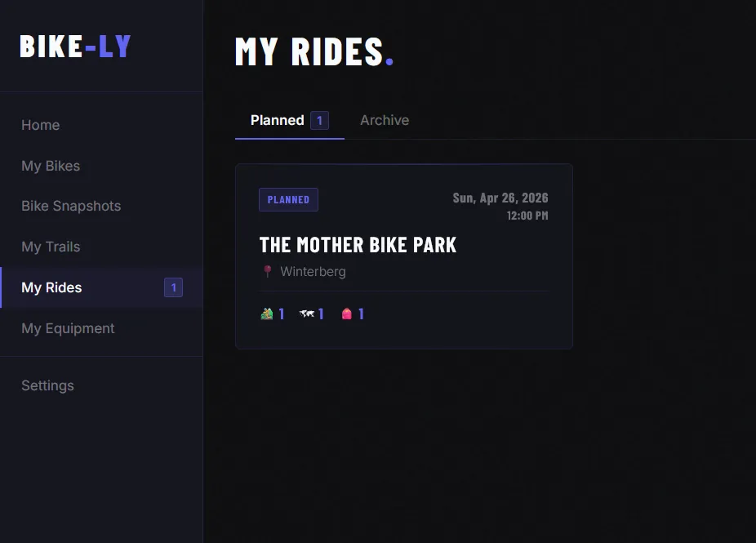Viewport: 756px width, 543px height.
Task: Open Settings from the sidebar
Action: point(47,385)
